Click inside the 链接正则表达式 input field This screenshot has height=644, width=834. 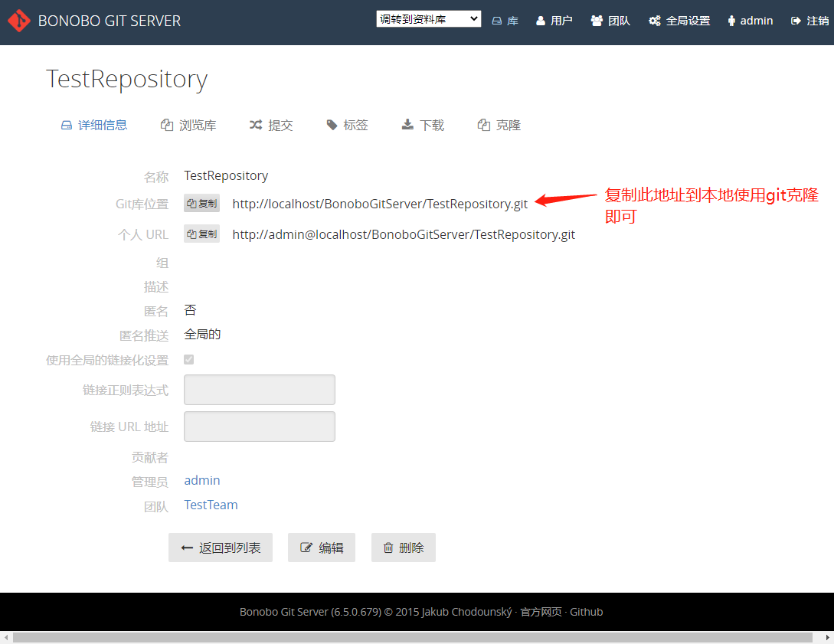tap(259, 390)
